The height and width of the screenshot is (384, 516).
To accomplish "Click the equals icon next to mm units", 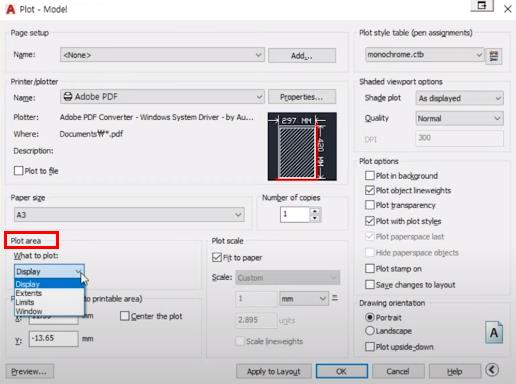I will point(335,298).
